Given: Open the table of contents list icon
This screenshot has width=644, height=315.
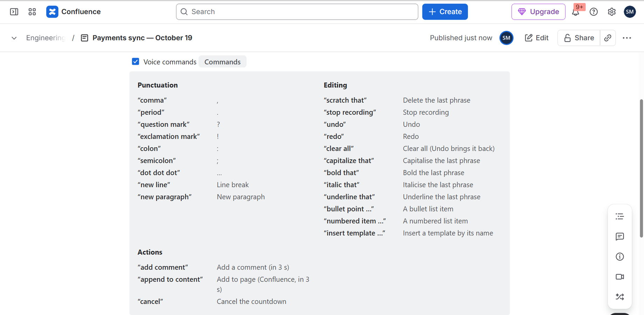Looking at the screenshot, I should [619, 216].
